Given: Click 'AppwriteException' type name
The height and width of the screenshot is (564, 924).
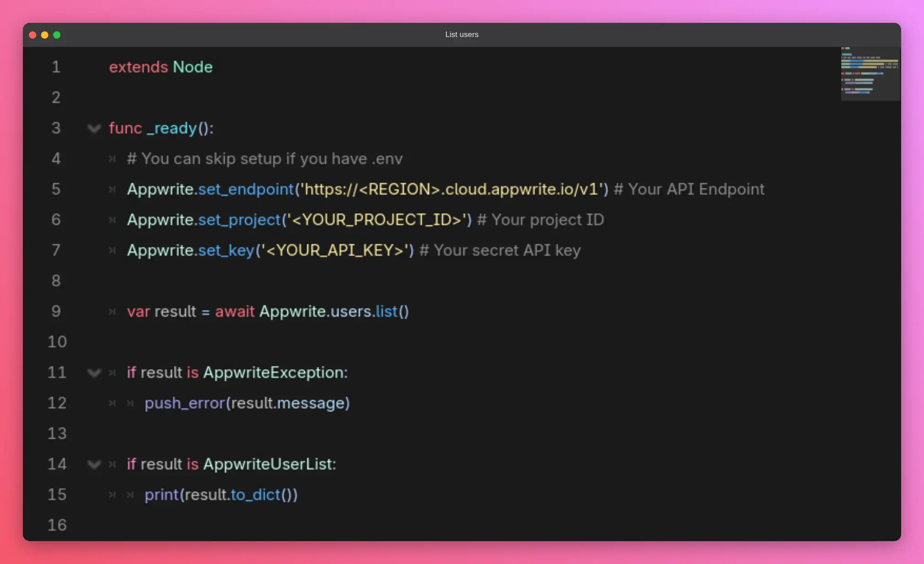Looking at the screenshot, I should (x=273, y=372).
